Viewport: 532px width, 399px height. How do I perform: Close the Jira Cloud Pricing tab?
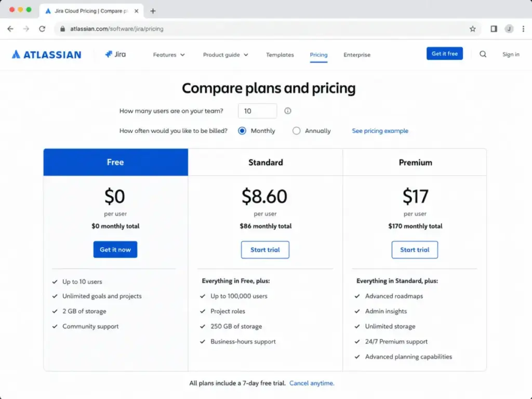[x=137, y=11]
